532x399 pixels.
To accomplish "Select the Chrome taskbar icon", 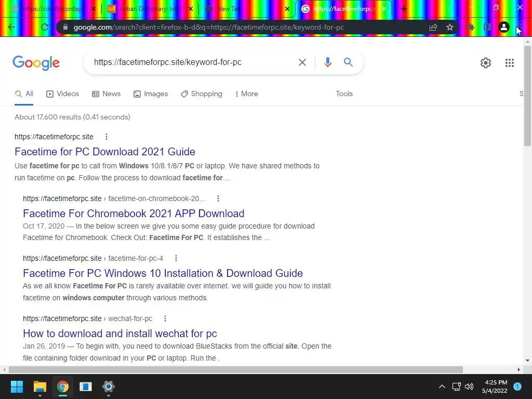I will tap(63, 387).
